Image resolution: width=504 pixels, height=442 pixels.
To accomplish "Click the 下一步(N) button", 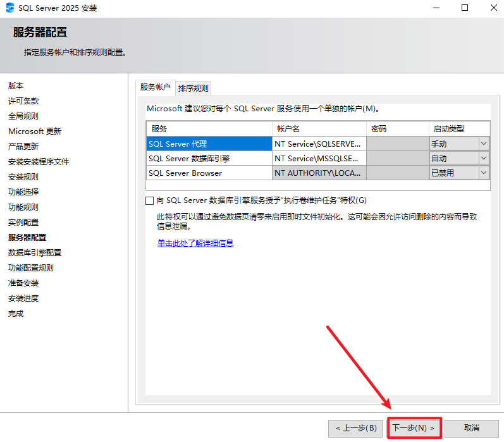I will click(x=414, y=428).
